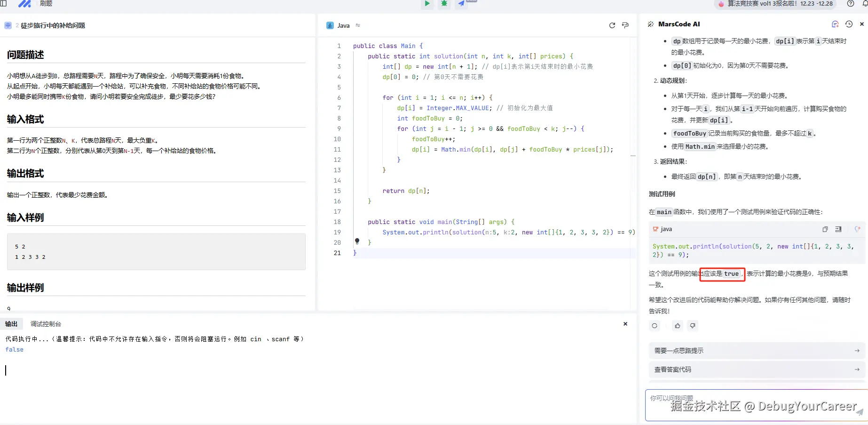Expand the 需要一点思路提示 hint option
Screen dimensions: 868x425
[756, 350]
